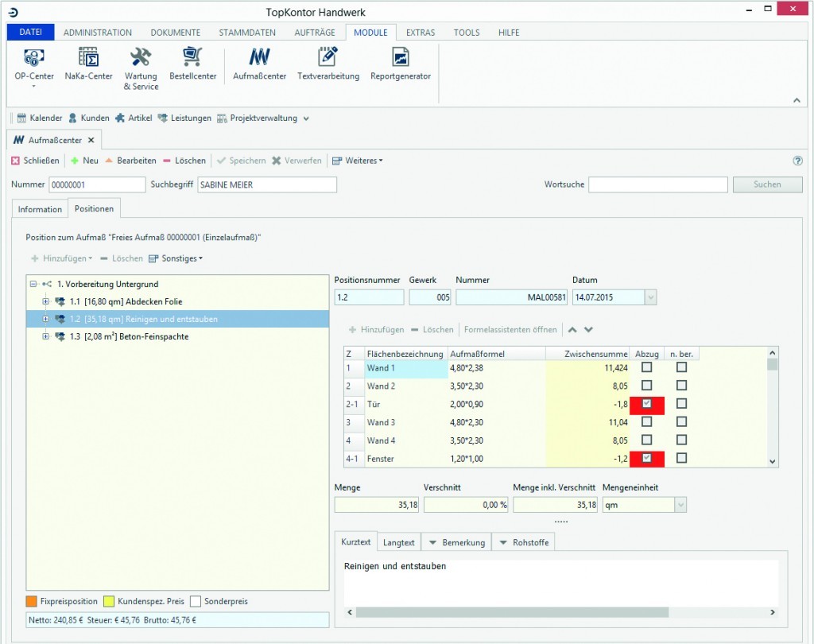Open the Weiteres dropdown menu
The height and width of the screenshot is (644, 814).
coord(358,161)
